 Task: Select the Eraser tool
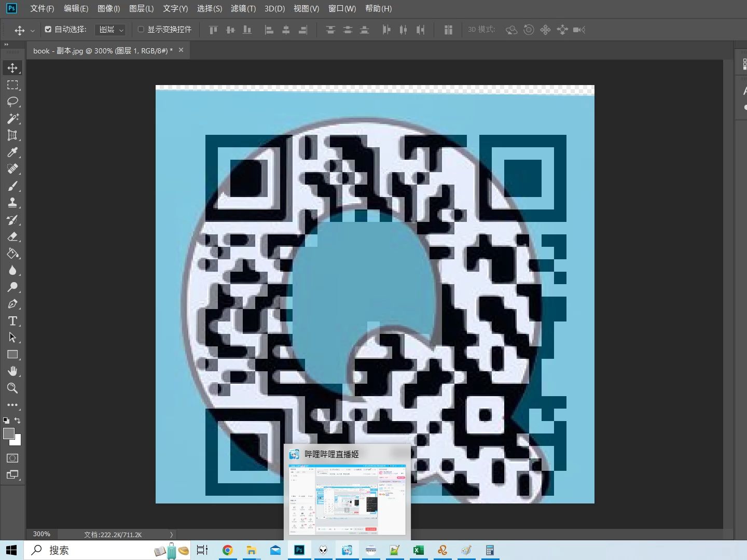click(x=12, y=236)
